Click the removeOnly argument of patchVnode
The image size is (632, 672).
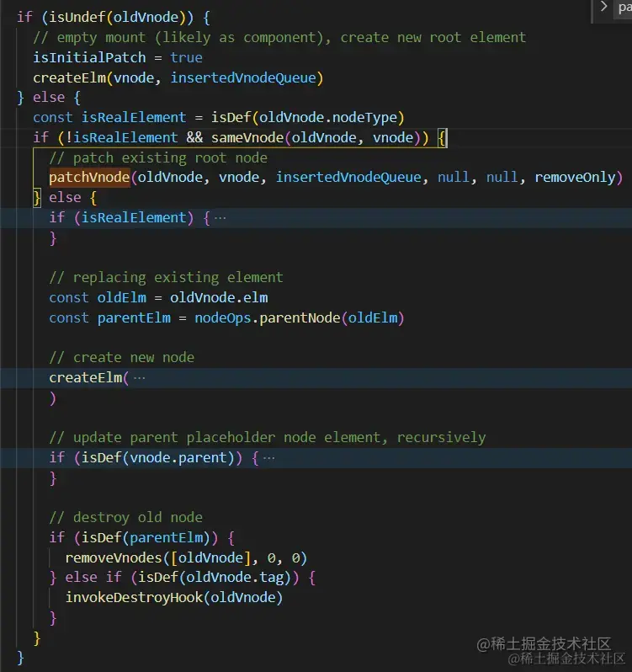[x=575, y=178]
